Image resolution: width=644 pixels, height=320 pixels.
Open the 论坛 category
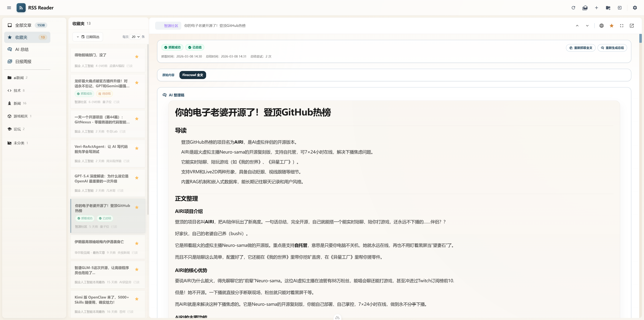27,129
